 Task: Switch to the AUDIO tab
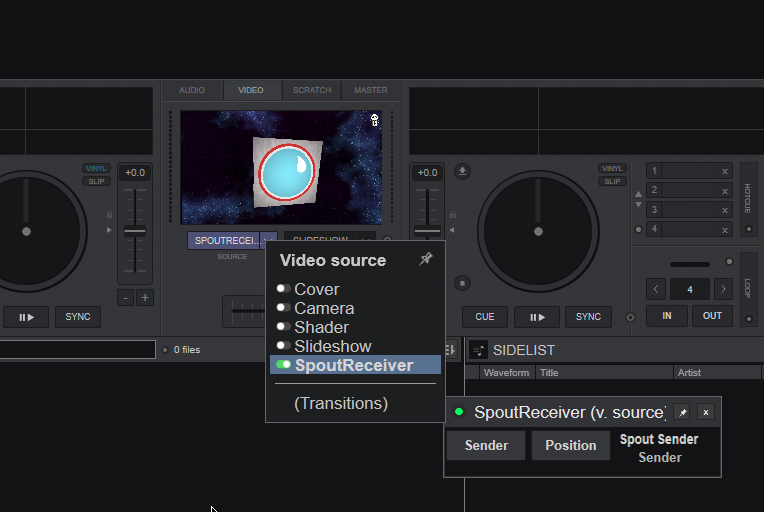192,90
